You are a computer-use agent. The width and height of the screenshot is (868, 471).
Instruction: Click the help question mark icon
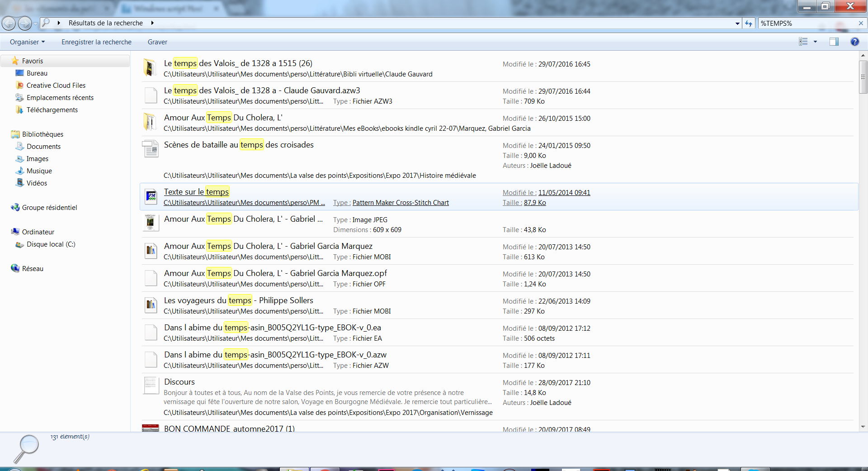[x=854, y=42]
